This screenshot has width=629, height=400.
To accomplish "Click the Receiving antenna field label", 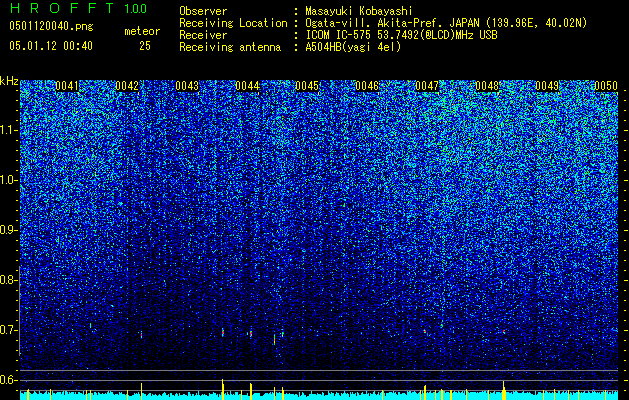I will click(230, 47).
